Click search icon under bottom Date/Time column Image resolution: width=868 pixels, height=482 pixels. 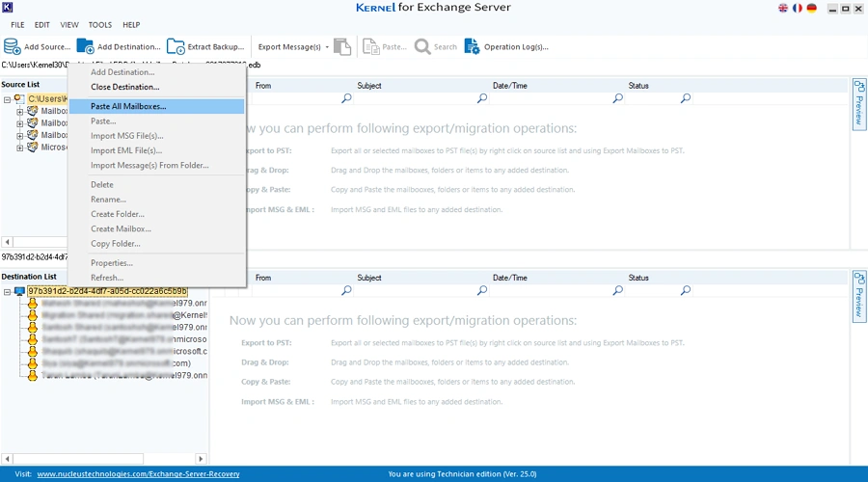click(x=618, y=290)
